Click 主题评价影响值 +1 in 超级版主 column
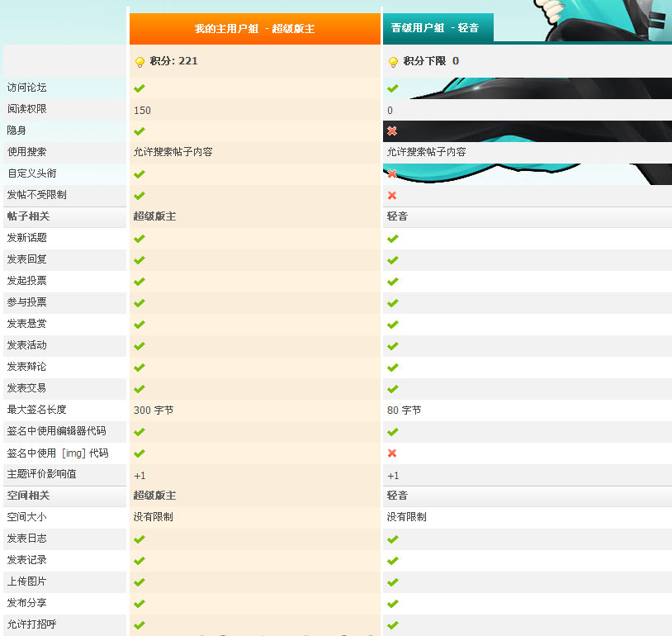The width and height of the screenshot is (672, 636). [x=140, y=475]
